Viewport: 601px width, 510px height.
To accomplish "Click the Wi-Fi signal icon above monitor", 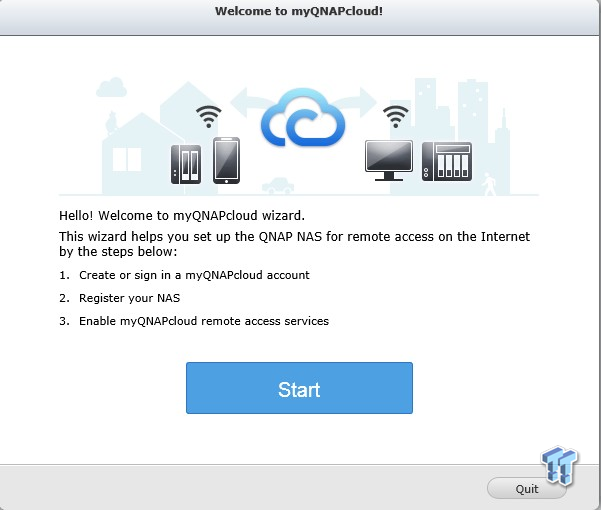I will click(396, 116).
